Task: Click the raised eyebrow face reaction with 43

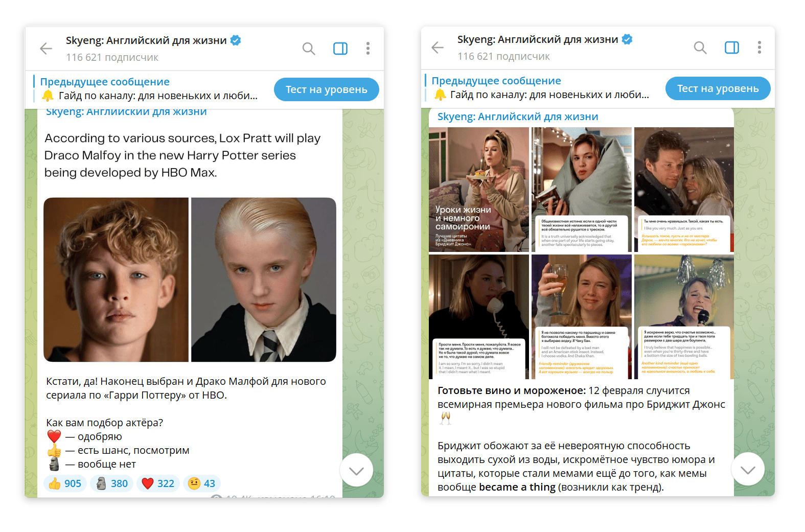Action: (202, 483)
